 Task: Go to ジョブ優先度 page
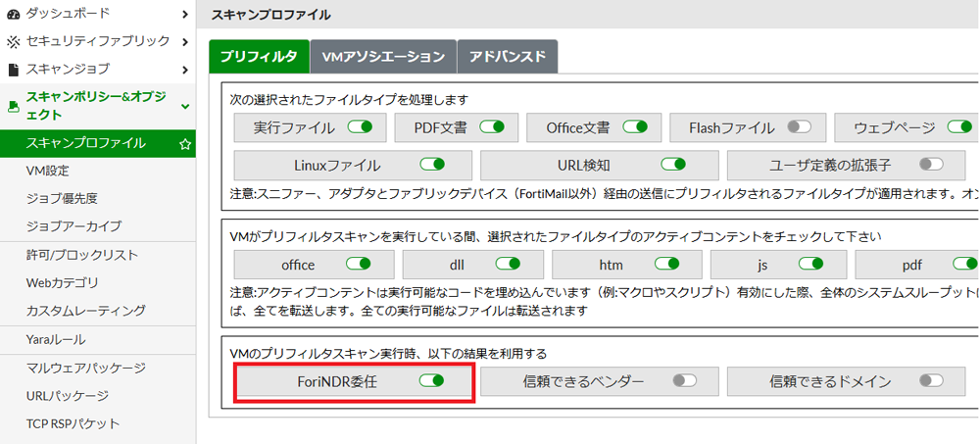pos(98,198)
